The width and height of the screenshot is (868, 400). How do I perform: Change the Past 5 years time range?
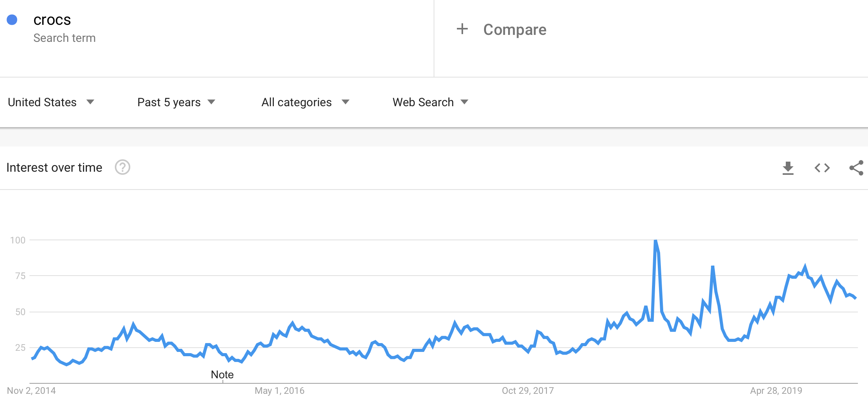pyautogui.click(x=169, y=102)
